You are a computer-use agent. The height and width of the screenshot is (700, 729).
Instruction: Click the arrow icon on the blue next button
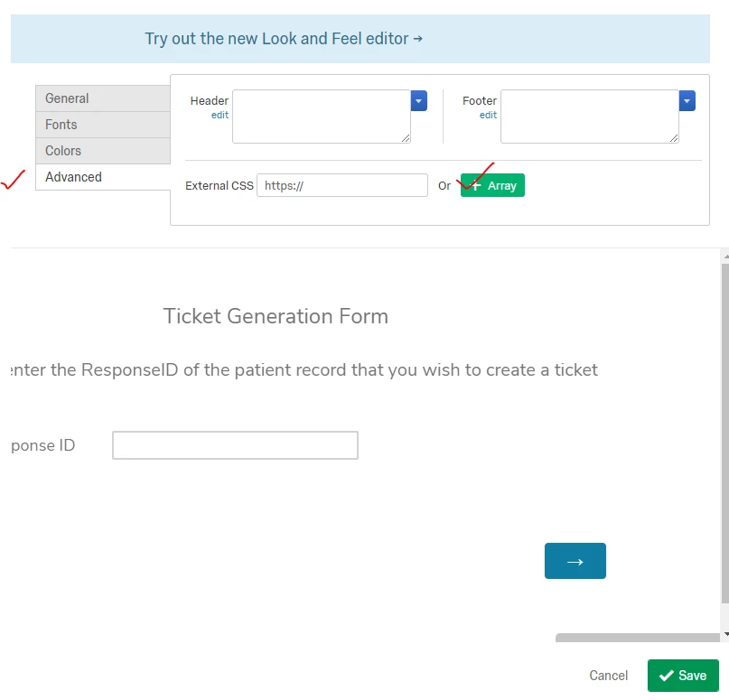[x=575, y=561]
